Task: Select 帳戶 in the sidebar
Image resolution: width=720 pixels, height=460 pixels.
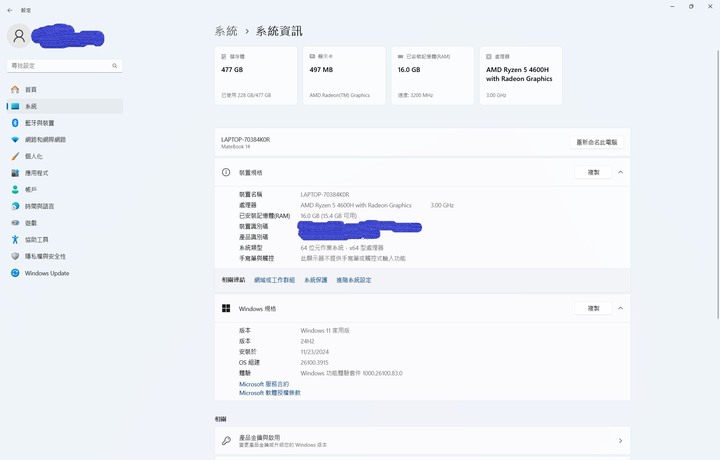Action: [65, 190]
